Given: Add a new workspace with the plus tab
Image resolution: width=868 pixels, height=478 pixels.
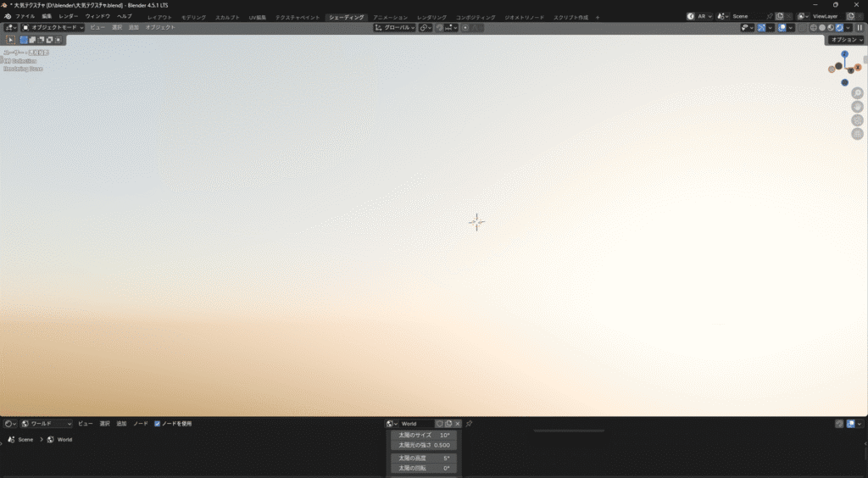Looking at the screenshot, I should [598, 18].
